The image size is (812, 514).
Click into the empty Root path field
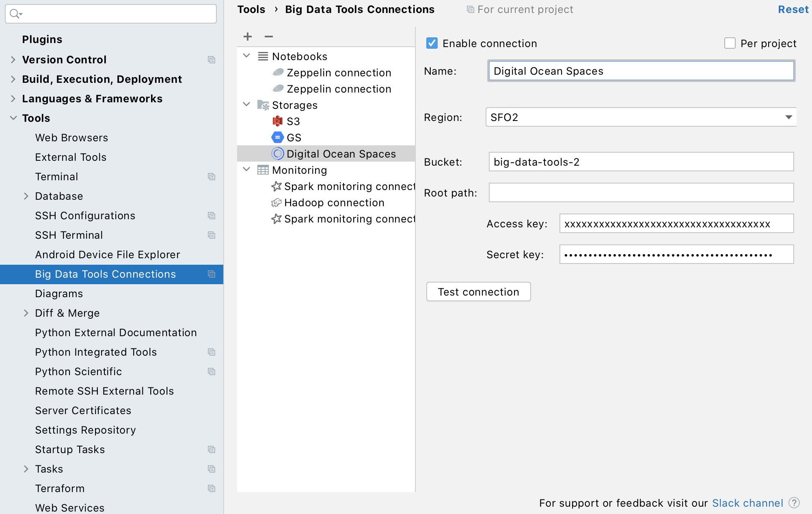tap(641, 192)
